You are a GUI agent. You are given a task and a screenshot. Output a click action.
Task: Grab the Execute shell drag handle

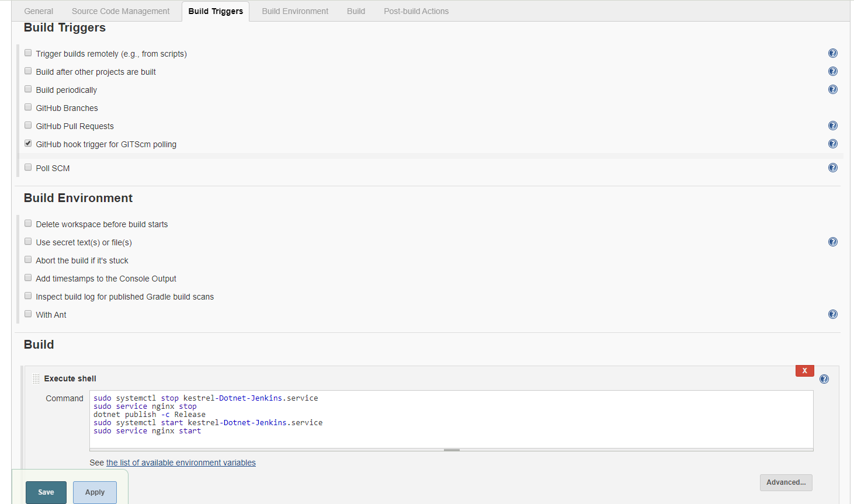[36, 378]
